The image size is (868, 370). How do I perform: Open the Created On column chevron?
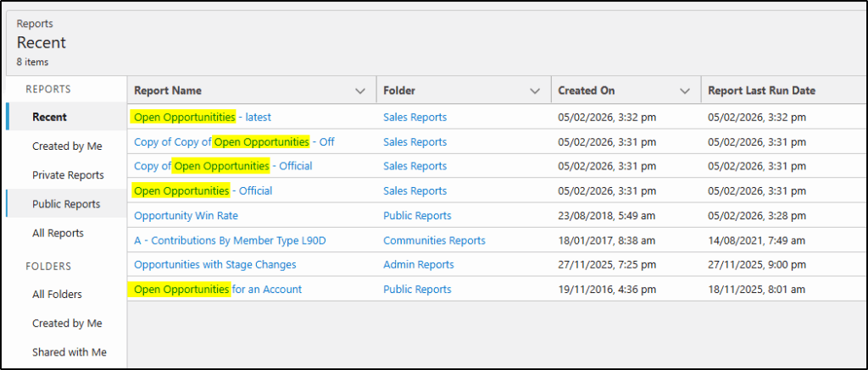click(685, 91)
